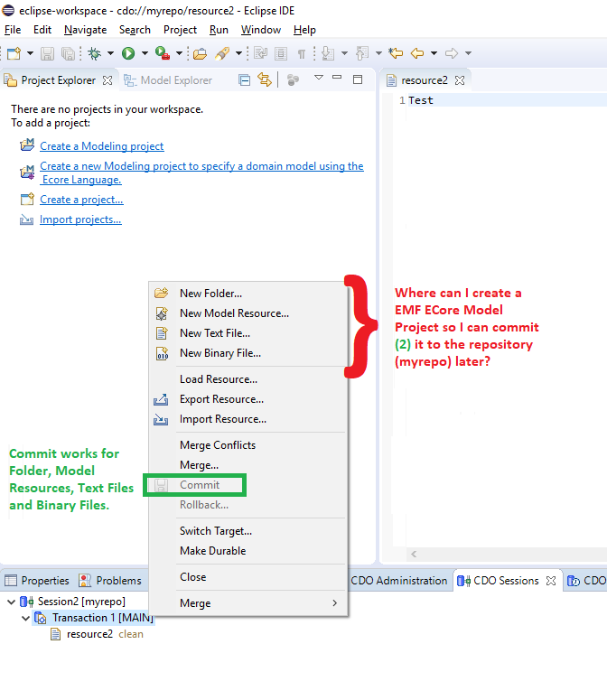Minimize the Project Explorer panel
This screenshot has width=607, height=700.
tap(337, 78)
